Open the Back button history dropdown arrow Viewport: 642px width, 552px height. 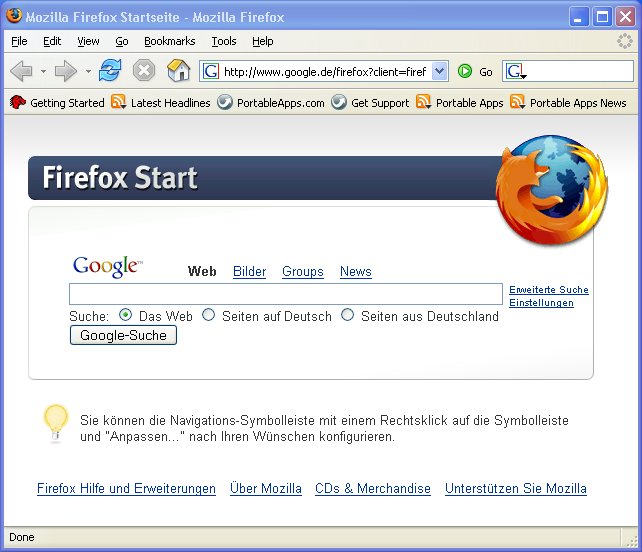pyautogui.click(x=43, y=72)
